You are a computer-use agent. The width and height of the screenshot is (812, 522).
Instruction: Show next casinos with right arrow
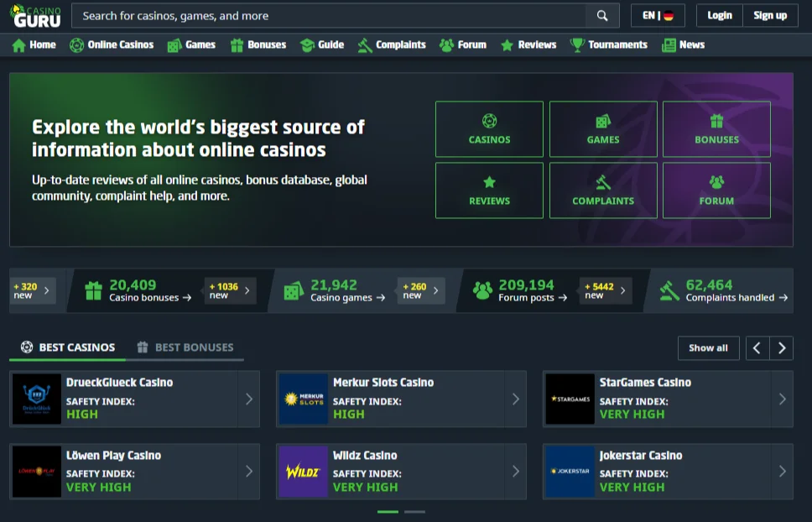coord(782,347)
